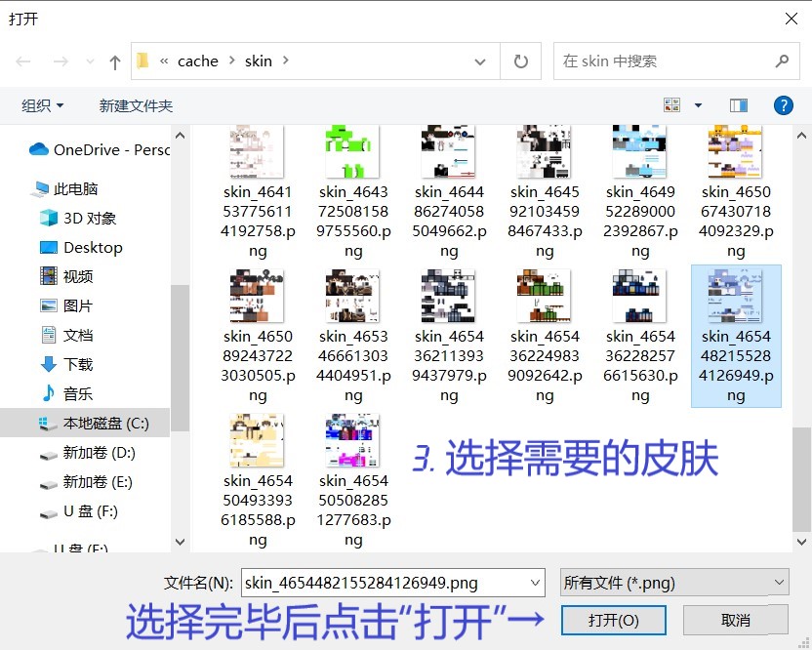Expand chevron after skin breadcrumb

tap(285, 61)
